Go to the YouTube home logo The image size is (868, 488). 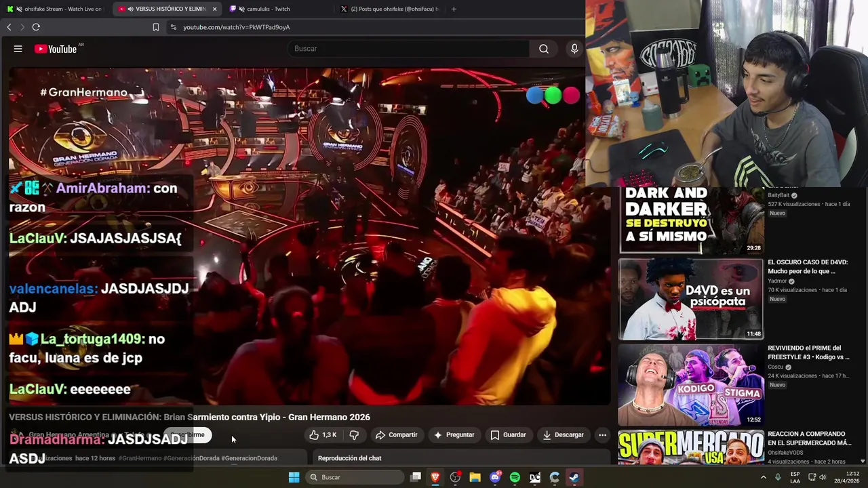pyautogui.click(x=56, y=49)
